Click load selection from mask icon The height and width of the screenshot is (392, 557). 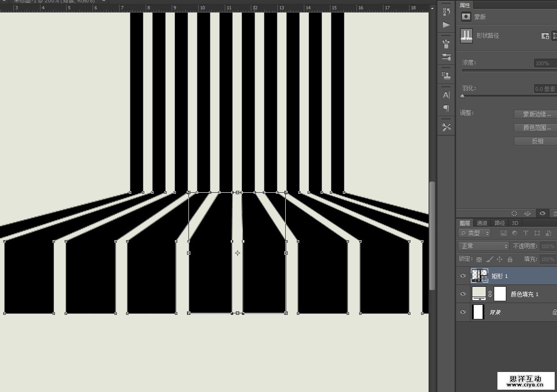pos(515,213)
